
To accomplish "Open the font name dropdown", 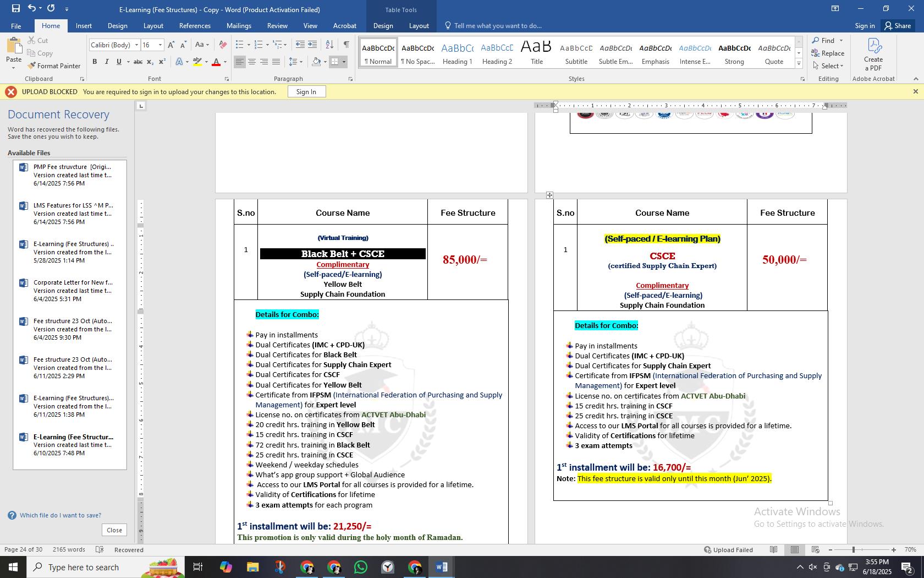I will (x=136, y=45).
